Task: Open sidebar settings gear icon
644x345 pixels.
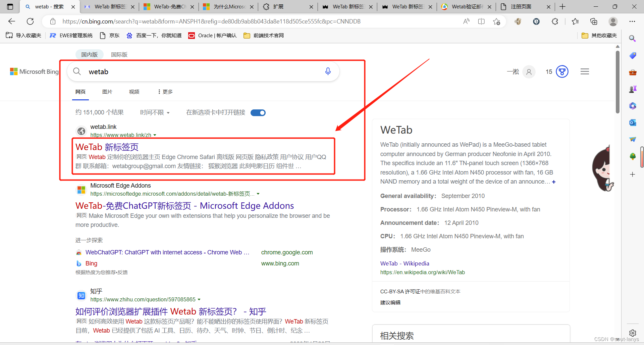Action: [x=633, y=333]
